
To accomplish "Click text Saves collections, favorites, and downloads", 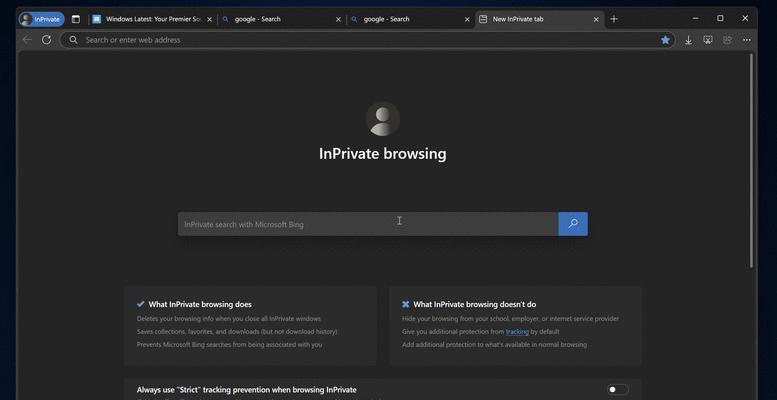I will tap(237, 332).
